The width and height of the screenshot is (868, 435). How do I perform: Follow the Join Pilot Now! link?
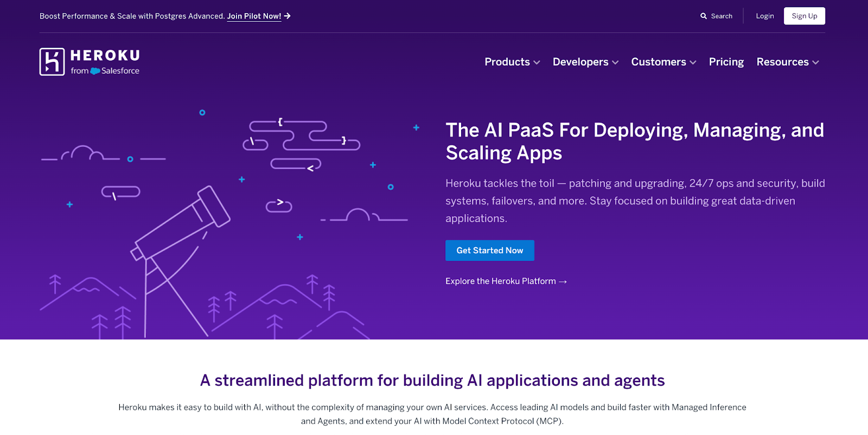tap(254, 16)
